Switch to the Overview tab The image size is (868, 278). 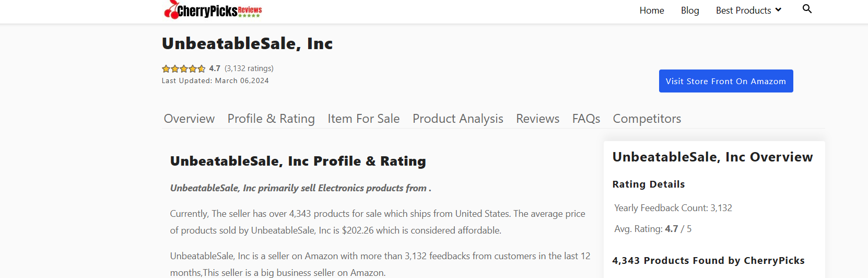189,119
